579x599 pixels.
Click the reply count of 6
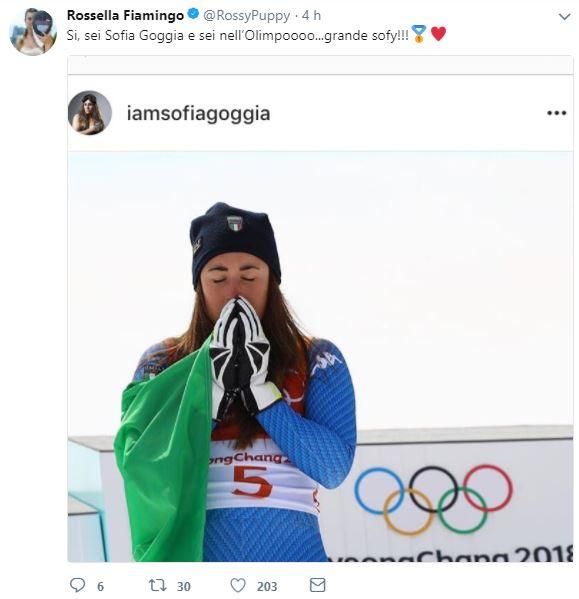[100, 586]
